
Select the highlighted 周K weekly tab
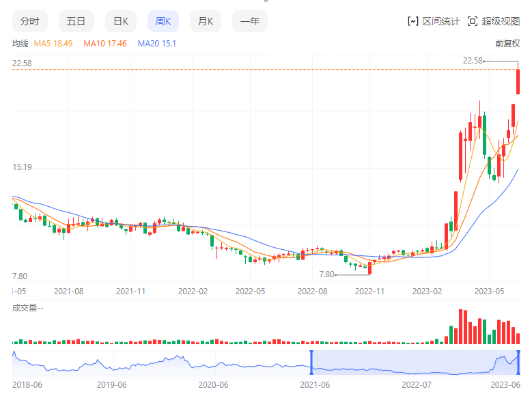click(x=163, y=21)
